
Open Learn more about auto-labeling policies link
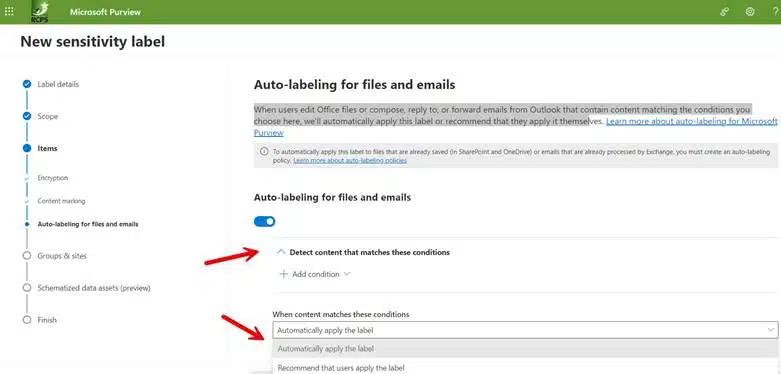coord(350,161)
